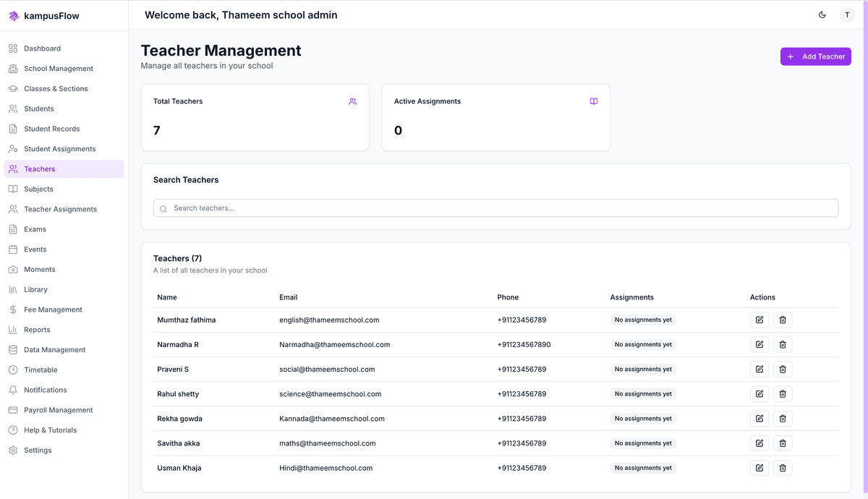
Task: Click the magnifier icon in the search bar
Action: coord(163,208)
